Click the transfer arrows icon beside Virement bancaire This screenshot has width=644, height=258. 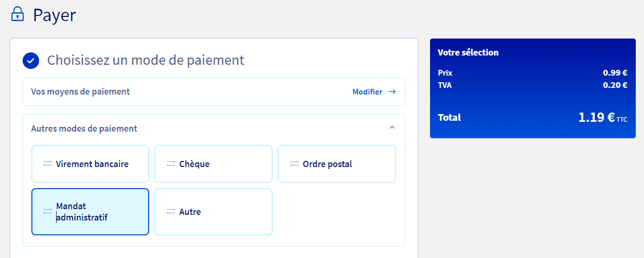47,164
